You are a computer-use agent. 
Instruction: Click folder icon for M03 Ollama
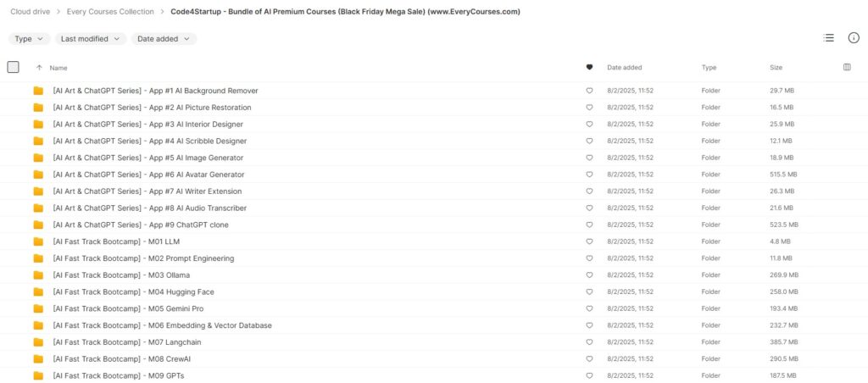pyautogui.click(x=38, y=275)
